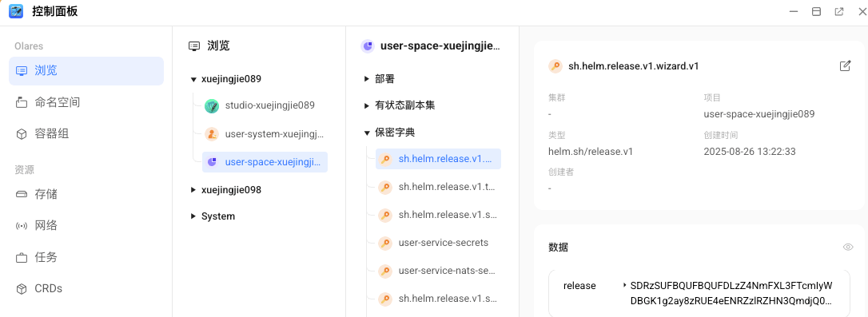The image size is (868, 317).
Task: Click the open-in-new-window icon in title bar
Action: pyautogui.click(x=839, y=12)
